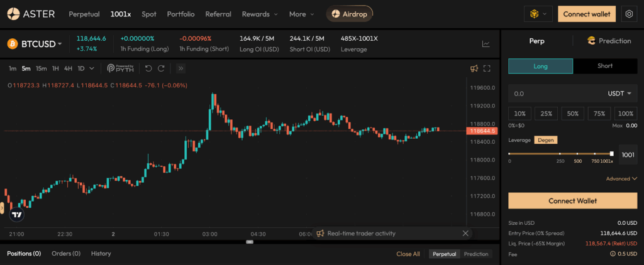Click the megaphone icon above the chart
The height and width of the screenshot is (265, 644).
click(474, 68)
